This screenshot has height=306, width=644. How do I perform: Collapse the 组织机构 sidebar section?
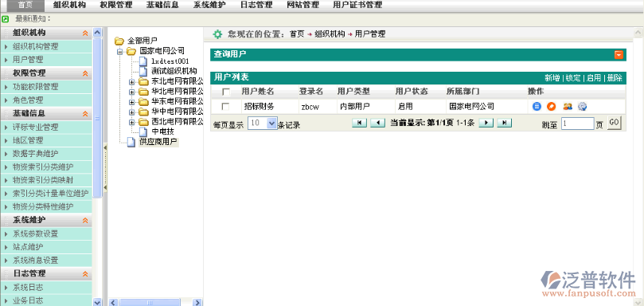tap(85, 33)
